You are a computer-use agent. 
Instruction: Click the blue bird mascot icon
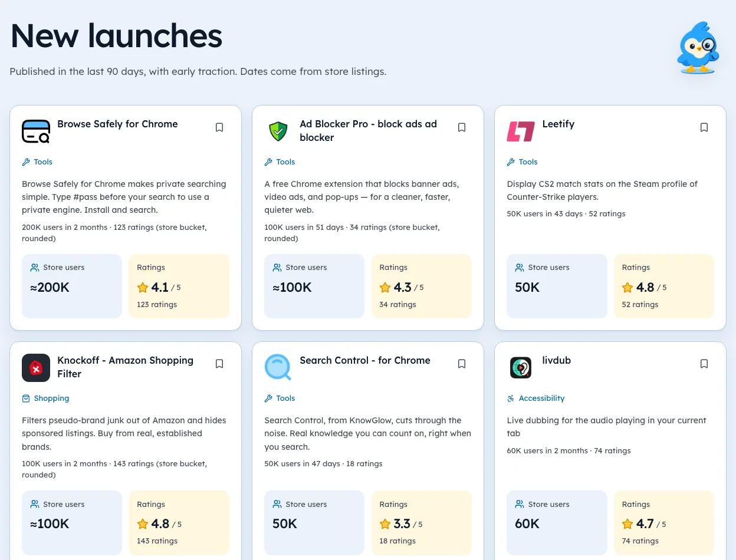pyautogui.click(x=697, y=48)
